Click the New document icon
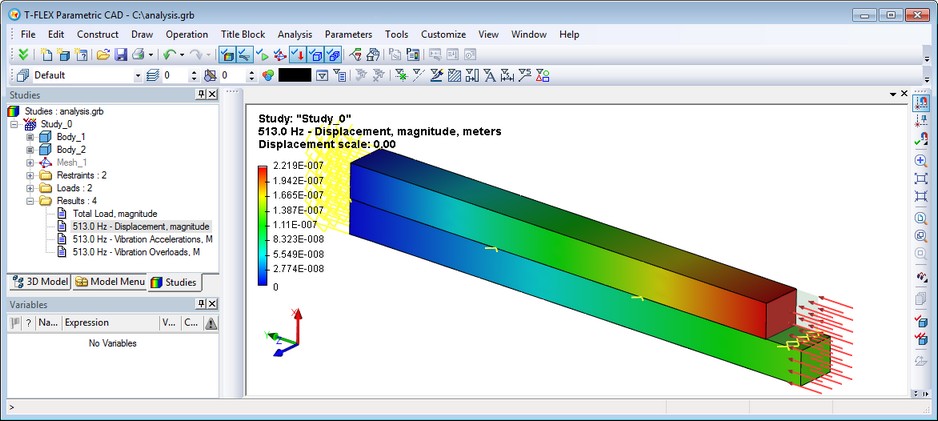938x421 pixels. [x=47, y=54]
